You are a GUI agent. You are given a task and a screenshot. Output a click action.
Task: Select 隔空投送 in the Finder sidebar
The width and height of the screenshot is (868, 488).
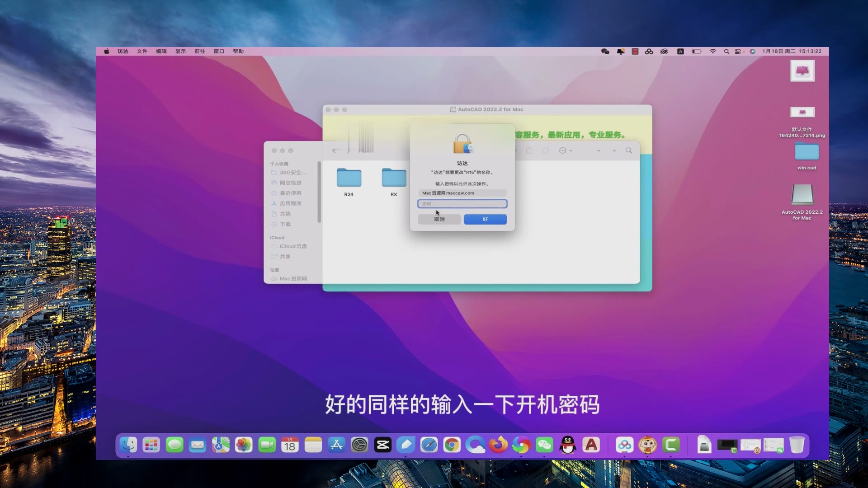coord(291,183)
